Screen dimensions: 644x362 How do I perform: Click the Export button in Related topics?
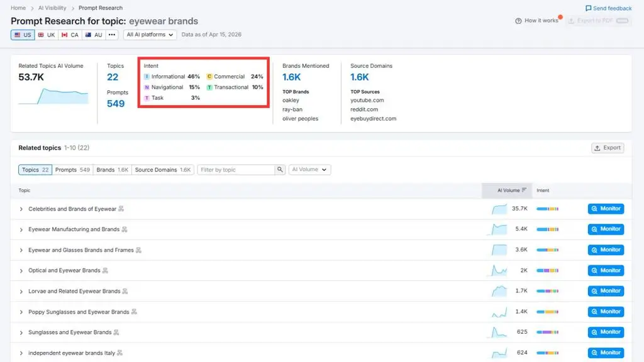(x=608, y=148)
